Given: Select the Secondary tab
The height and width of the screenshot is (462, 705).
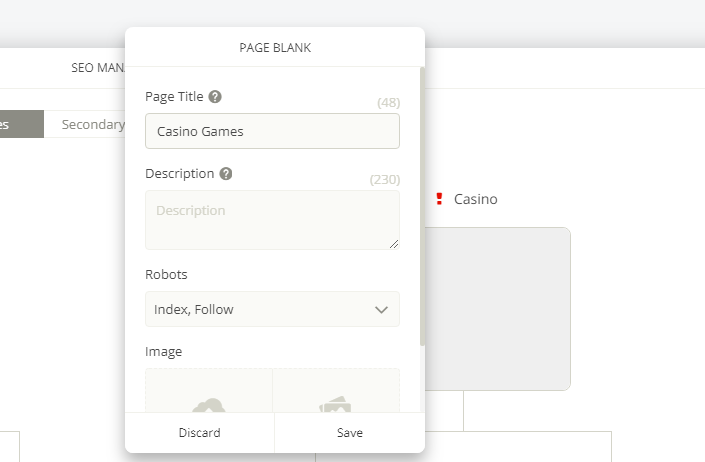Looking at the screenshot, I should tap(94, 124).
